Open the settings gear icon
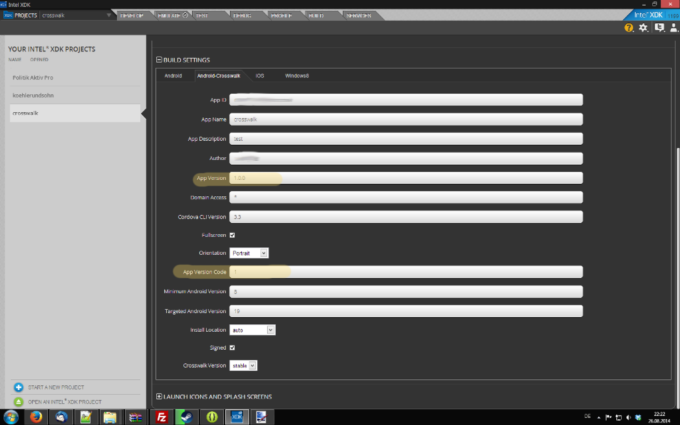Screen dimensions: 680x425 coord(643,28)
